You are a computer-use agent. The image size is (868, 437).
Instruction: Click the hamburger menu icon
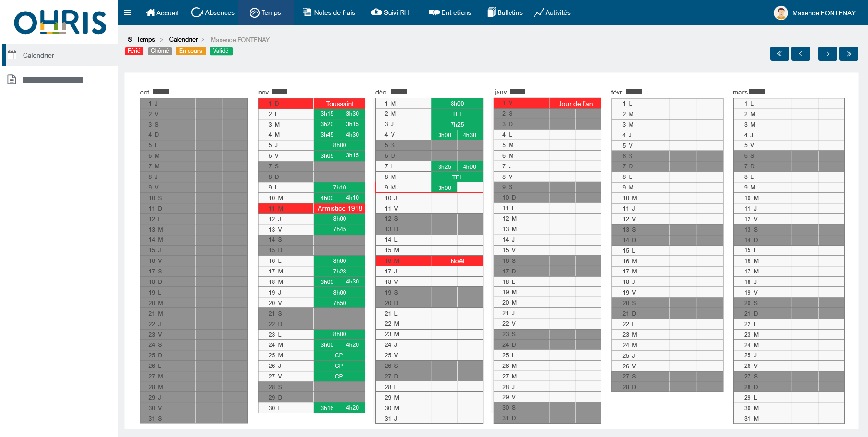pos(128,12)
